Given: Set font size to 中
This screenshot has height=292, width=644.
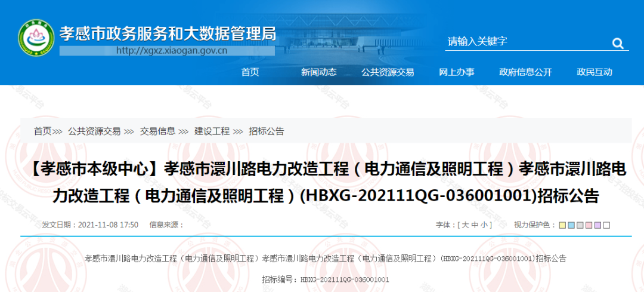Looking at the screenshot, I should point(475,225).
